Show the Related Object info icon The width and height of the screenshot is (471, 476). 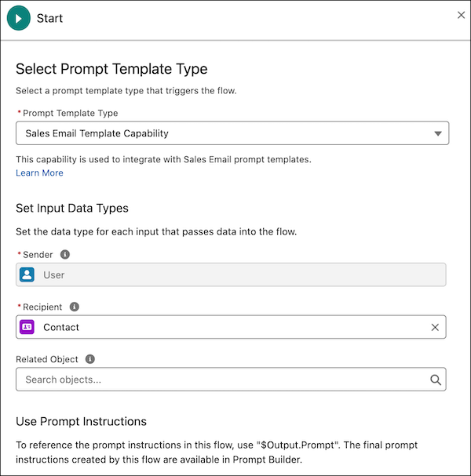(x=90, y=359)
